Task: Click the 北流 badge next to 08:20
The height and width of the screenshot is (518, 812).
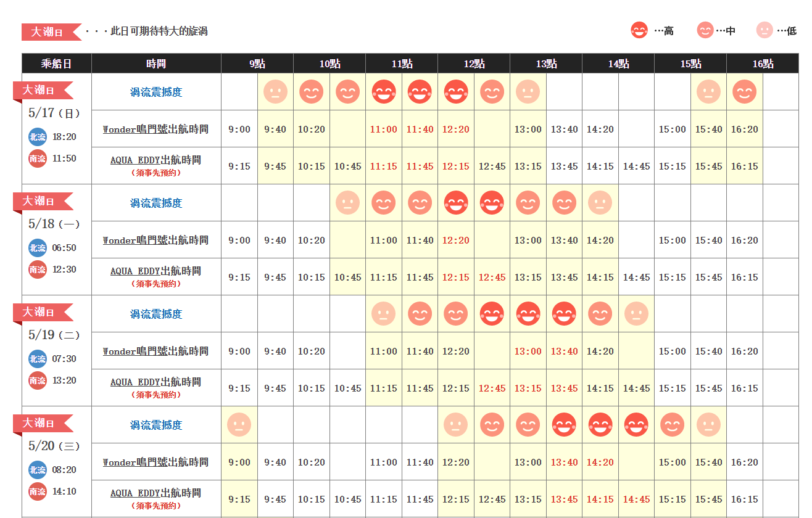Action: click(38, 470)
